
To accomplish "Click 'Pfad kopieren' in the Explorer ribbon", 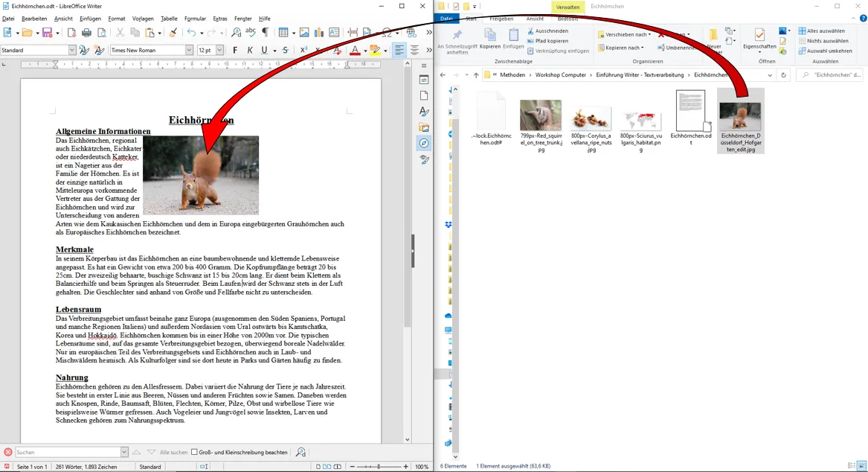I will pyautogui.click(x=551, y=41).
